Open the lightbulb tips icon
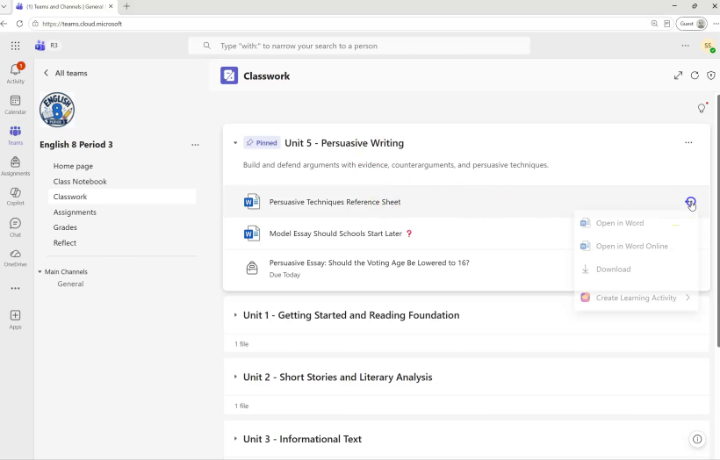 pyautogui.click(x=702, y=108)
